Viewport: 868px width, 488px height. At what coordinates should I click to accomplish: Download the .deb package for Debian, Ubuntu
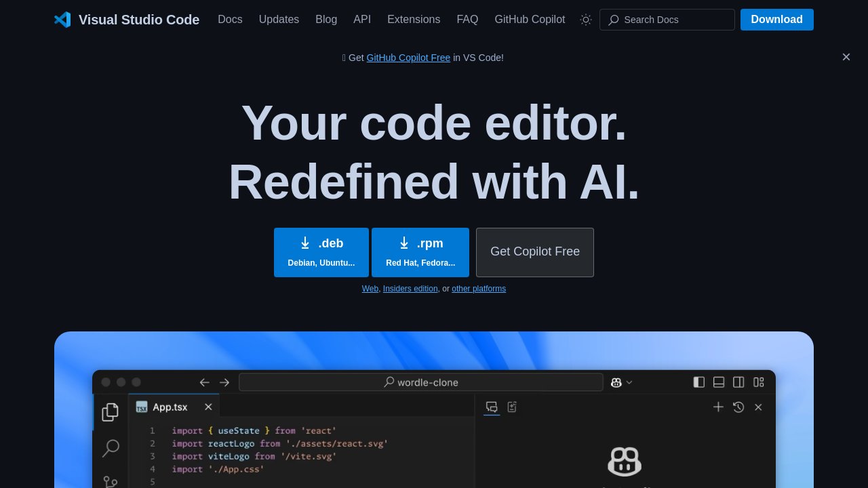coord(321,252)
